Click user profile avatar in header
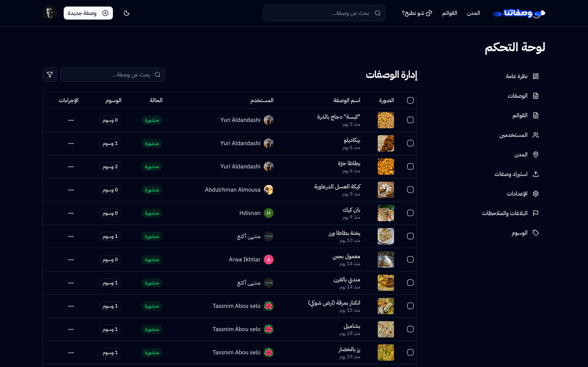Screen dimensions: 588x367 [x=50, y=13]
